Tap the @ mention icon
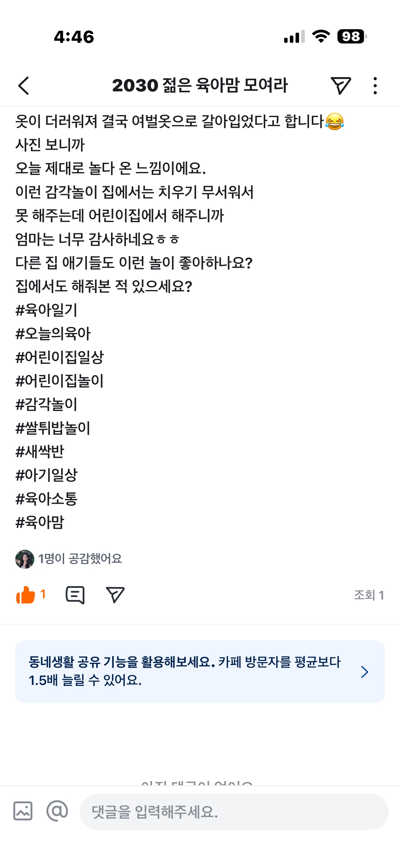 tap(57, 811)
